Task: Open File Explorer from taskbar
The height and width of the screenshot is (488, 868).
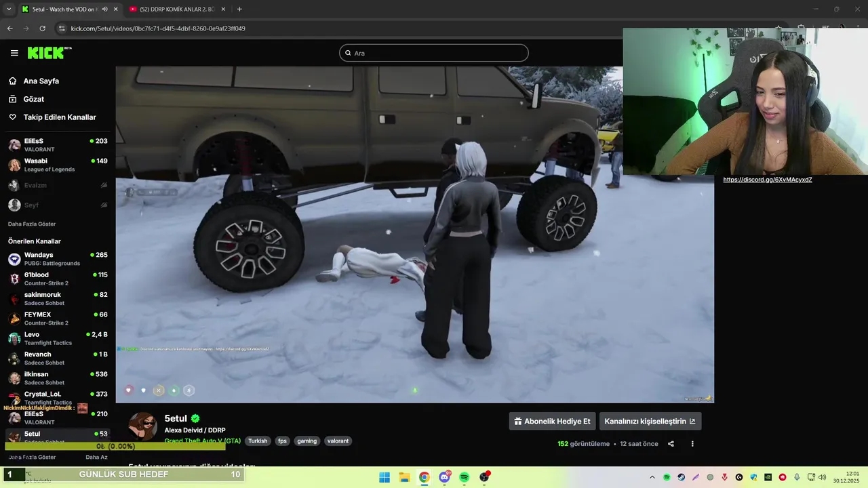Action: pyautogui.click(x=404, y=477)
